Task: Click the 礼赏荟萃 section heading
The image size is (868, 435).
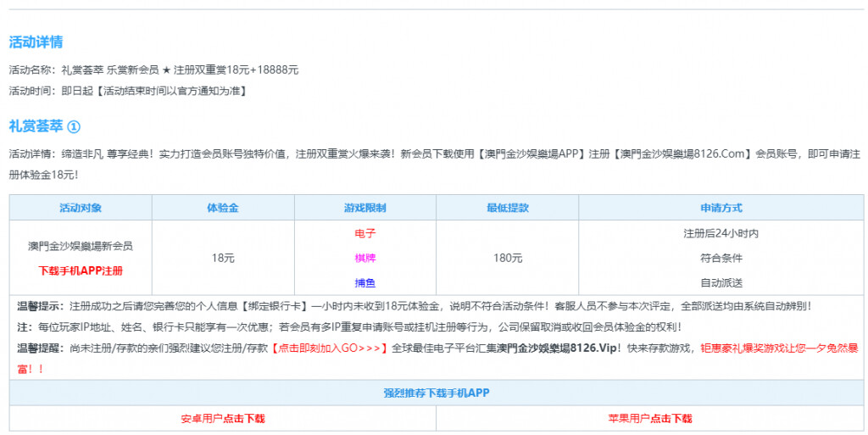Action: coord(36,126)
